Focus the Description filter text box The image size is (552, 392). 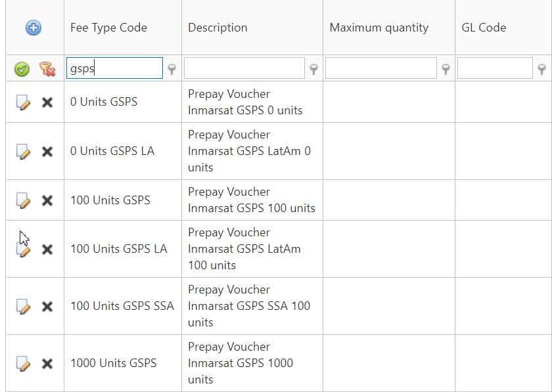pos(244,68)
